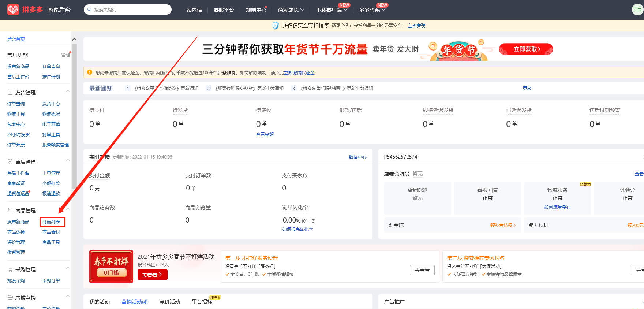Open 批发采购 in sidebar
The height and width of the screenshot is (309, 644).
[16, 281]
